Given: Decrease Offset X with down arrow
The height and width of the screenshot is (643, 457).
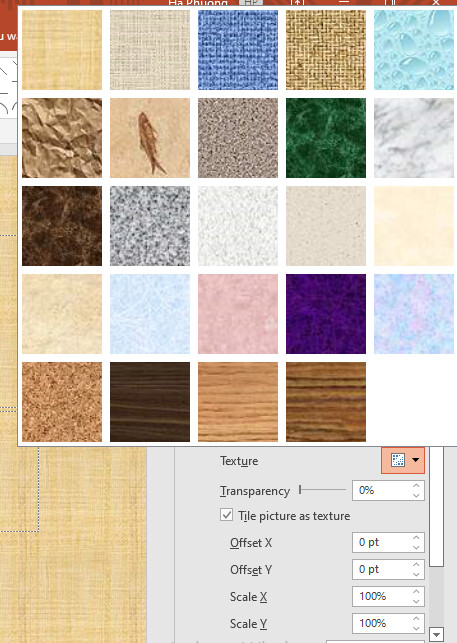Looking at the screenshot, I should tap(416, 547).
